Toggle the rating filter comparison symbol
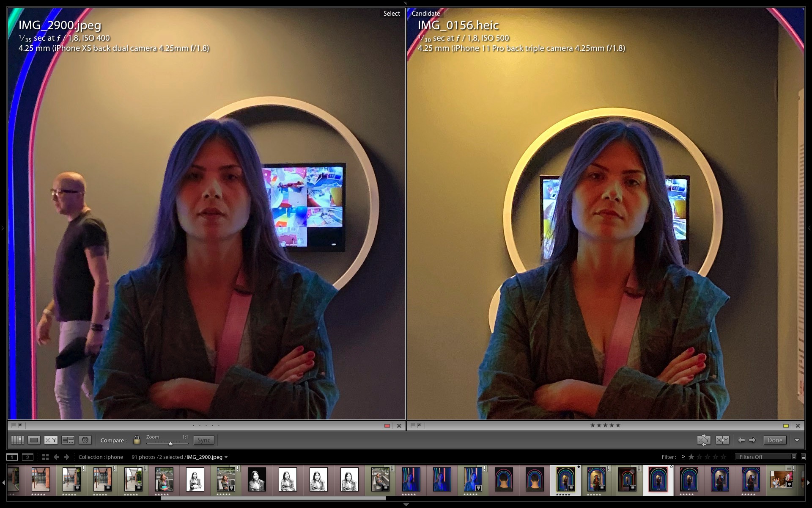 click(683, 457)
